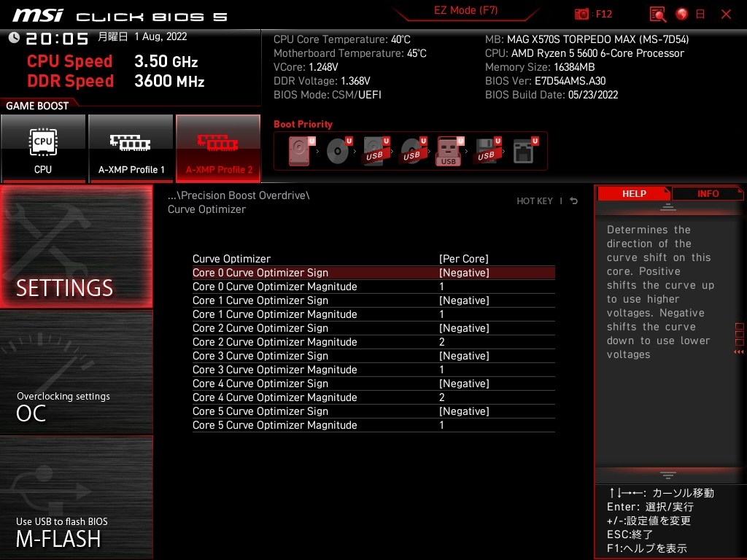Image resolution: width=747 pixels, height=560 pixels.
Task: Click the CPU Speed 3.50 GHz reading
Action: 112,61
